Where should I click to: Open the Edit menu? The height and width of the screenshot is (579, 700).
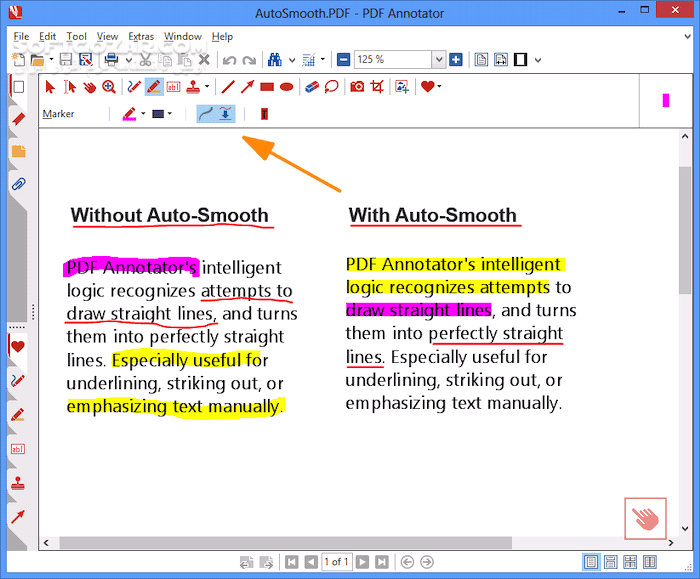(47, 37)
